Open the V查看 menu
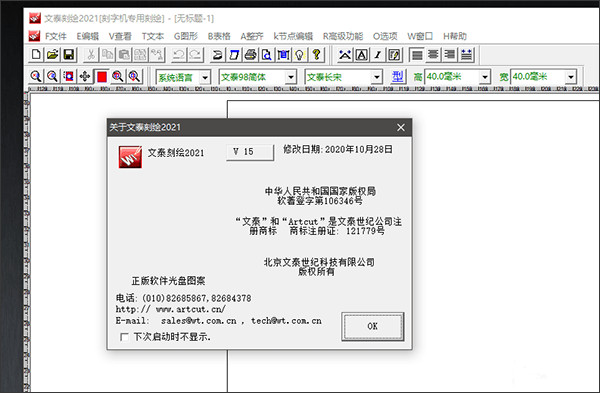Viewport: 600px width, 393px height. coord(120,36)
